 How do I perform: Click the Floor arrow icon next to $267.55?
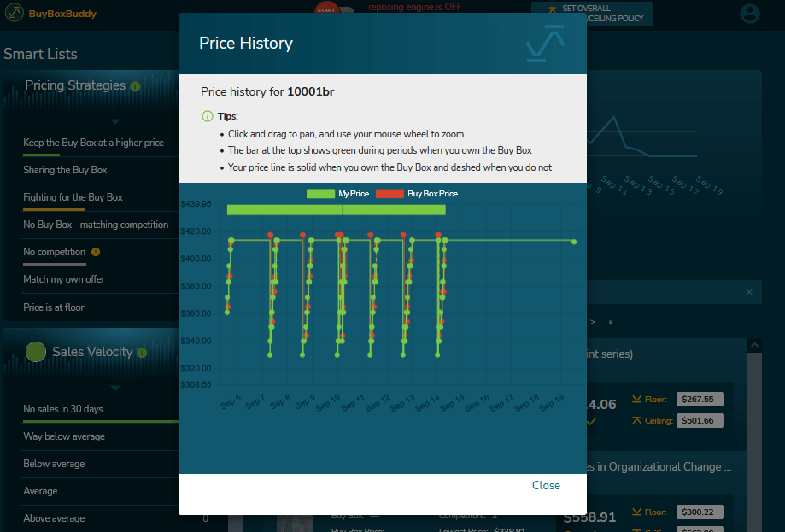[x=637, y=399]
